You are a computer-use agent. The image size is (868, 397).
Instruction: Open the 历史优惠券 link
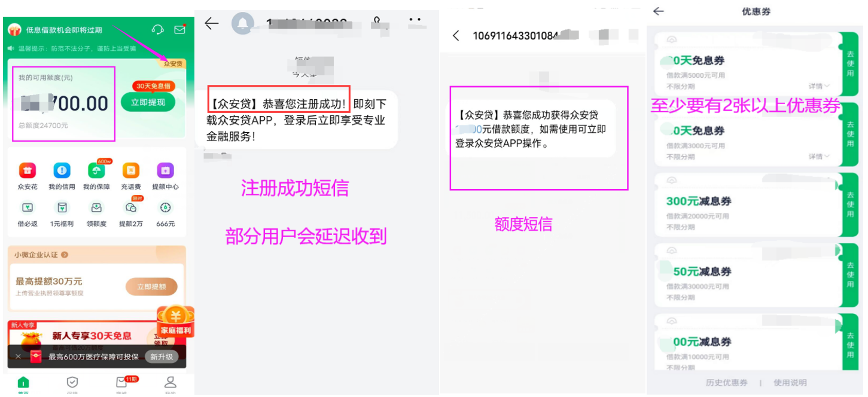click(x=726, y=383)
